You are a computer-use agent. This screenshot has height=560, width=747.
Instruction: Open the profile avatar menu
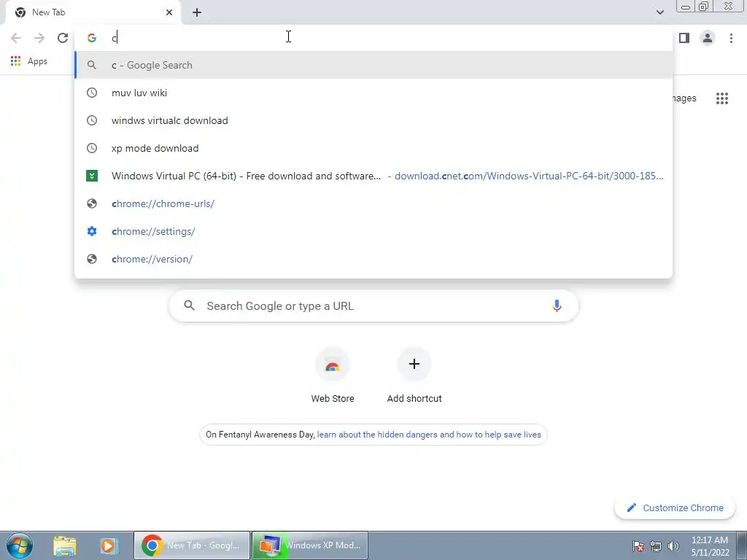[708, 38]
